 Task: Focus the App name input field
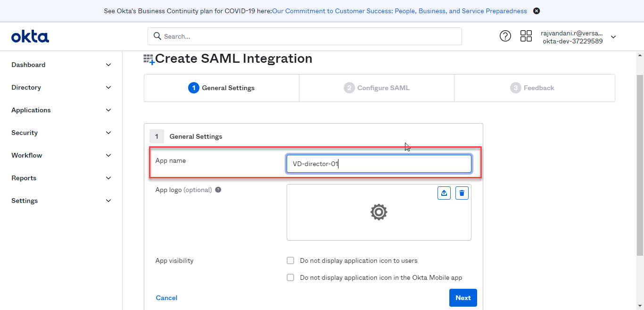[379, 164]
